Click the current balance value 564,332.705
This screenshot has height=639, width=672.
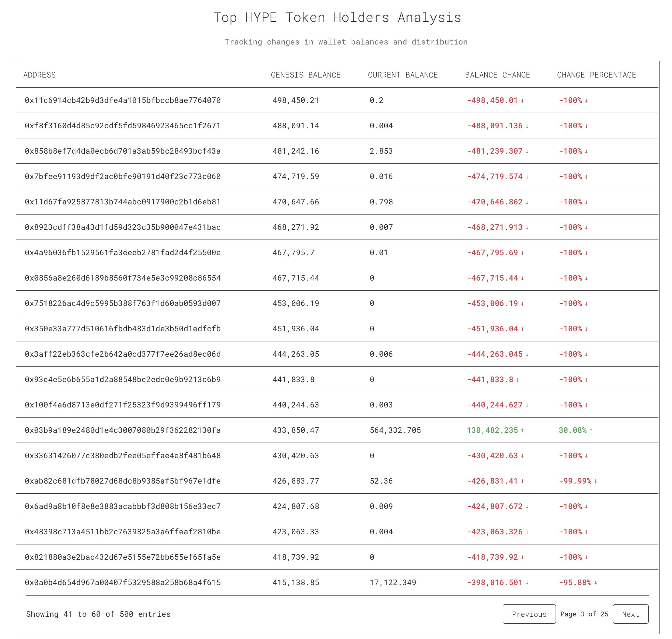pos(395,430)
